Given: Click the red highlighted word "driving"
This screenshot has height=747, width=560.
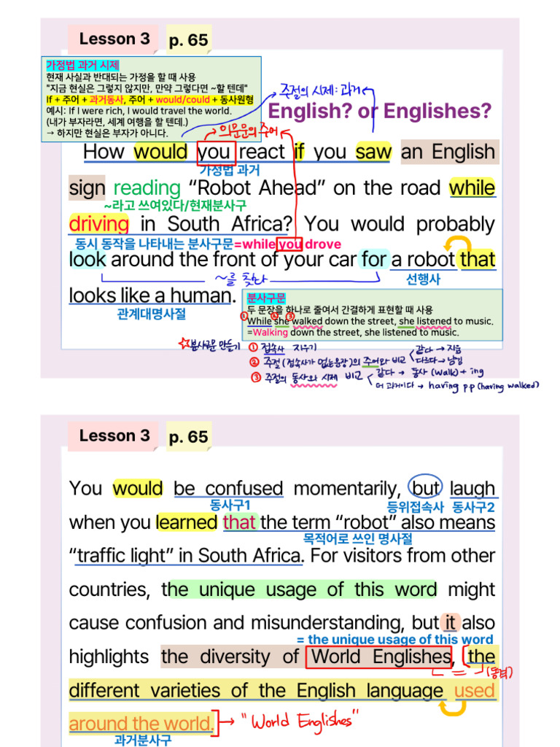Looking at the screenshot, I should (99, 223).
